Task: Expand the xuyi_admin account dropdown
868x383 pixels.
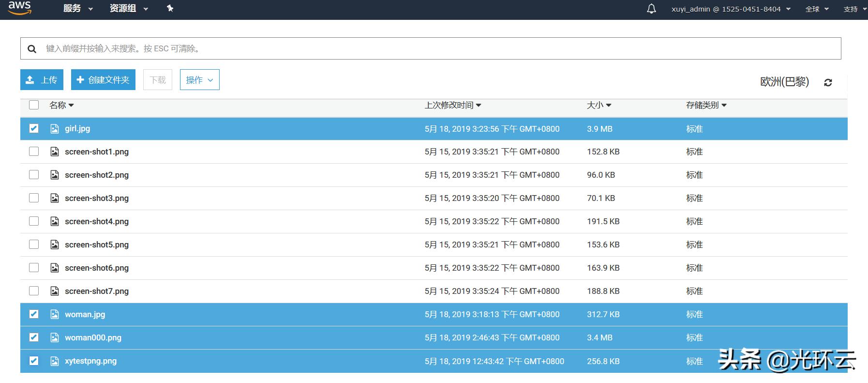Action: tap(731, 9)
